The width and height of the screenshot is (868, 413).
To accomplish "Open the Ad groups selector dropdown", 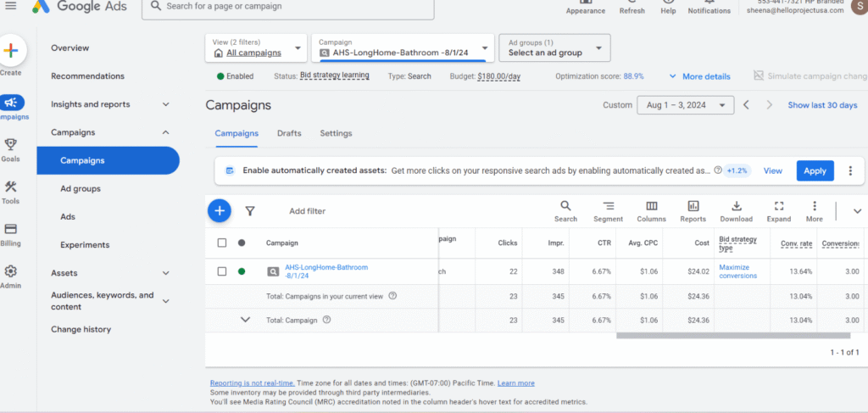I will tap(554, 47).
